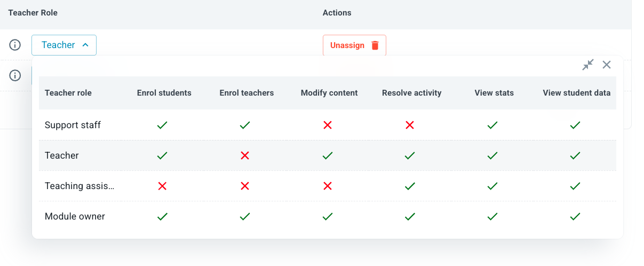Click the View student data column header
Viewport: 644px width, 266px height.
pos(576,93)
